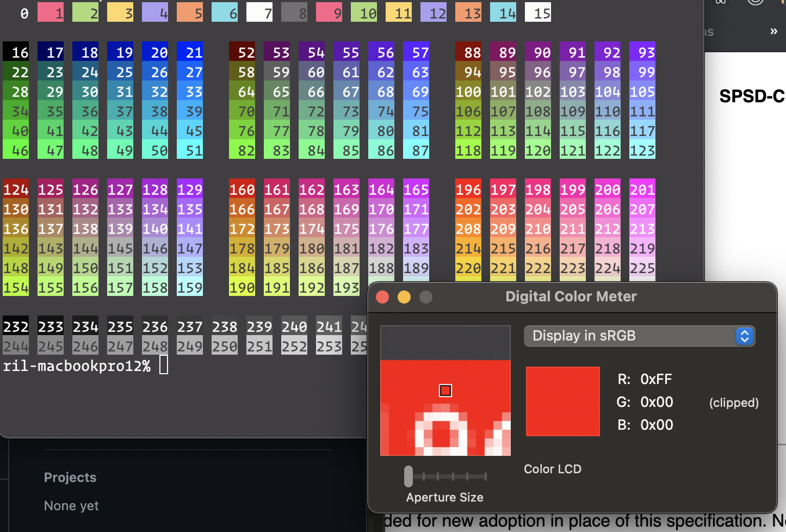The image size is (786, 532).
Task: Select blue swatch 21 in the terminal palette
Action: (x=190, y=52)
